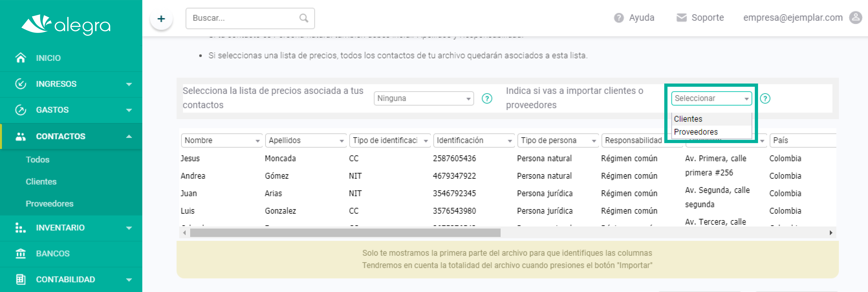Screen dimensions: 868x292
Task: Click the cell 'Gonzalez'
Action: pyautogui.click(x=280, y=211)
